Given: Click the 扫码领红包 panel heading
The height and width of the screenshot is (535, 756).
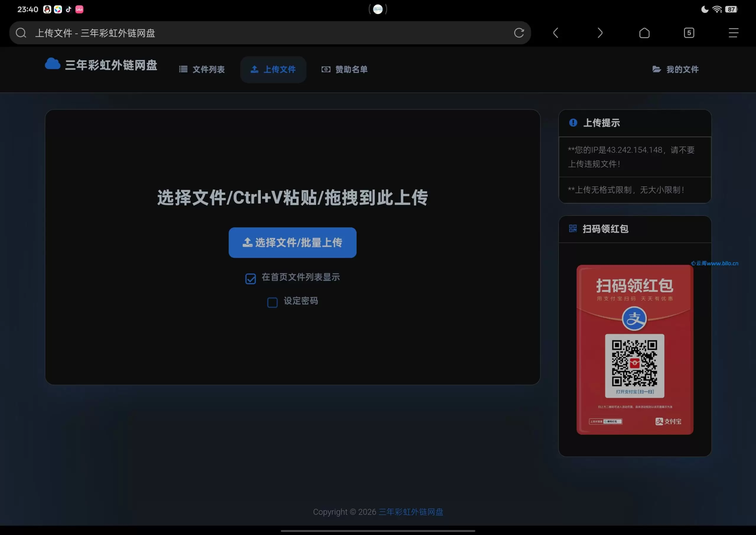Looking at the screenshot, I should click(605, 229).
